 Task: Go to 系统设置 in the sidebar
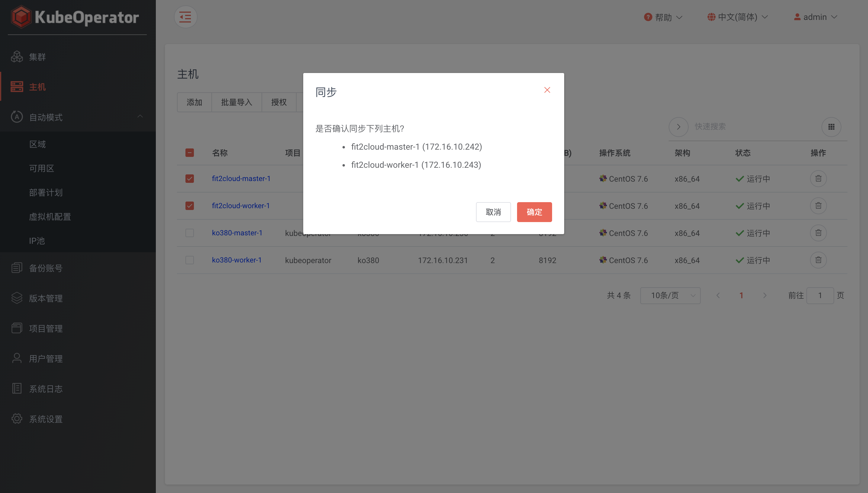tap(46, 419)
